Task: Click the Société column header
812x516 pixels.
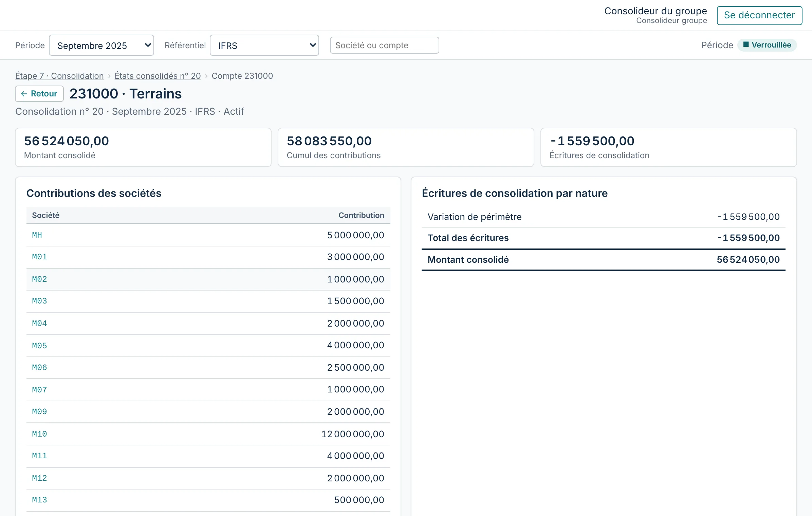Action: (46, 215)
